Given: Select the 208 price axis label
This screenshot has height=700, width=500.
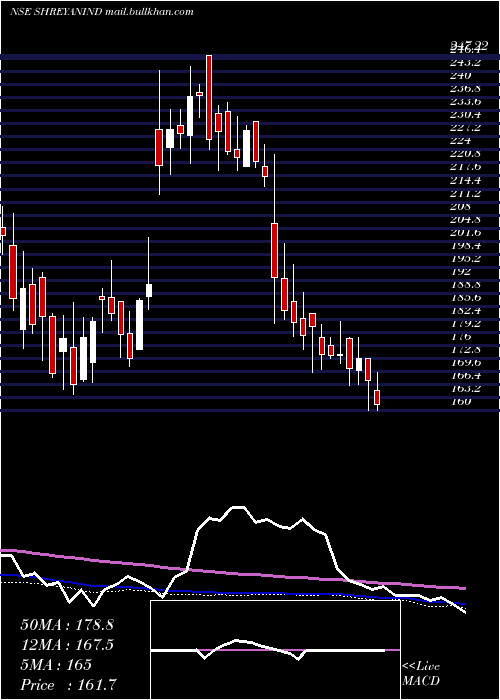Looking at the screenshot, I should click(x=460, y=207).
